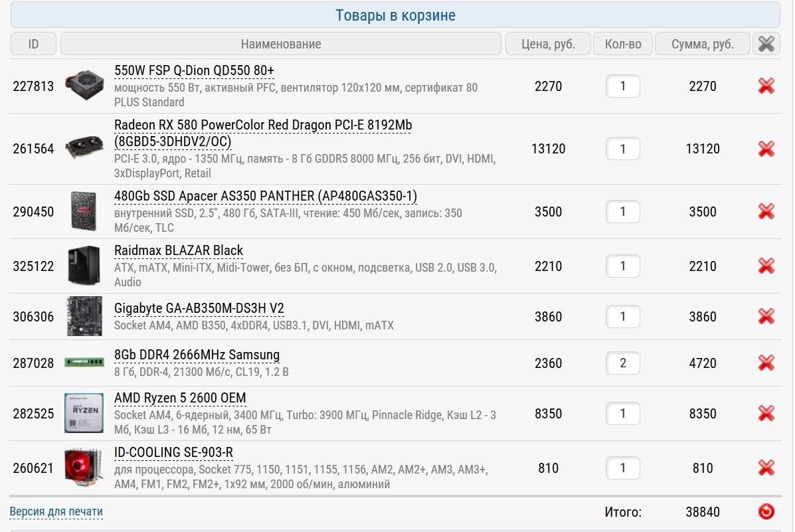Screen dimensions: 795x532
Task: Open the Radeon RX 580 graphics card thumbnail
Action: (84, 147)
